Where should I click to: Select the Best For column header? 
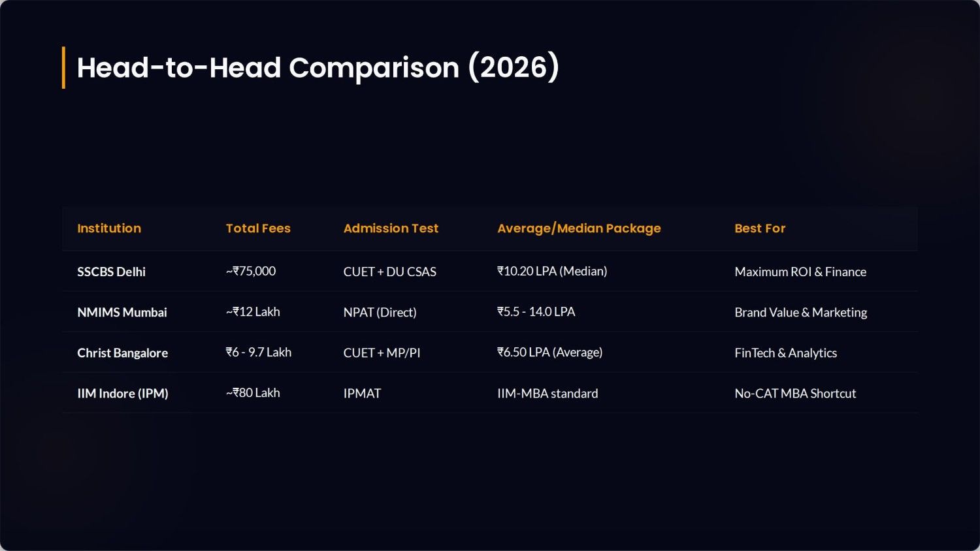760,228
